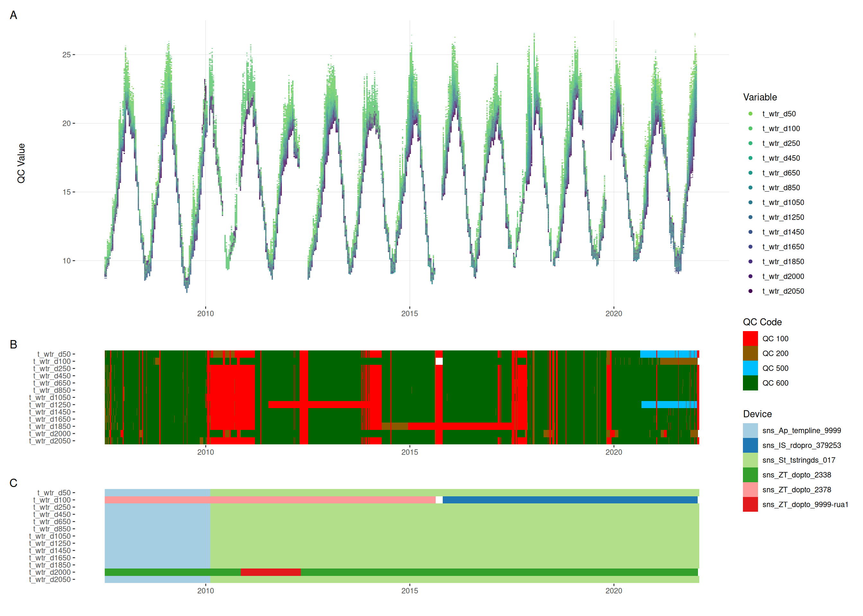This screenshot has height=616, width=863.
Task: Click the t_wtr_d2050 variable legend dot
Action: click(x=750, y=291)
